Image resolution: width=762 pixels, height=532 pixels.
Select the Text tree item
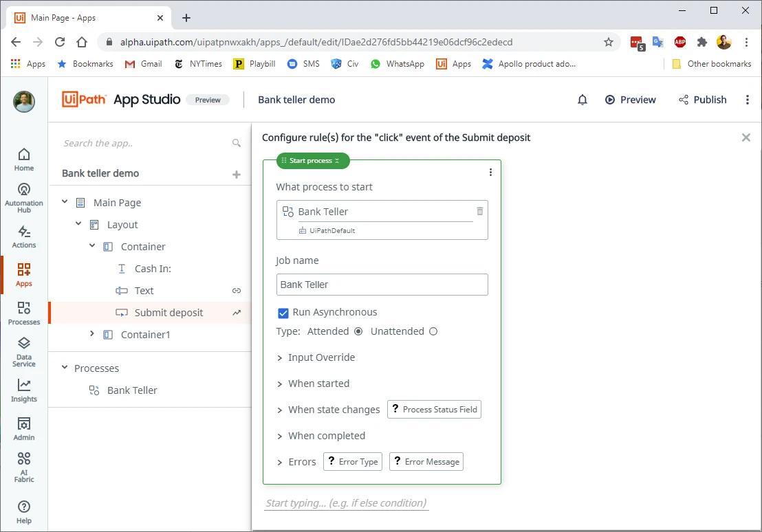click(144, 291)
